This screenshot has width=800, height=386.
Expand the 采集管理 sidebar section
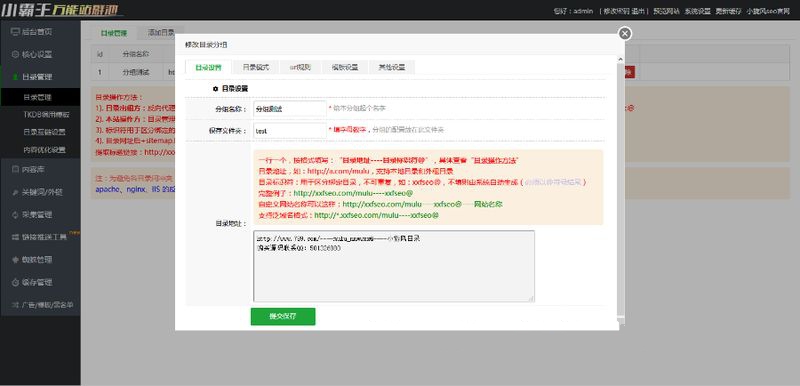tap(40, 215)
